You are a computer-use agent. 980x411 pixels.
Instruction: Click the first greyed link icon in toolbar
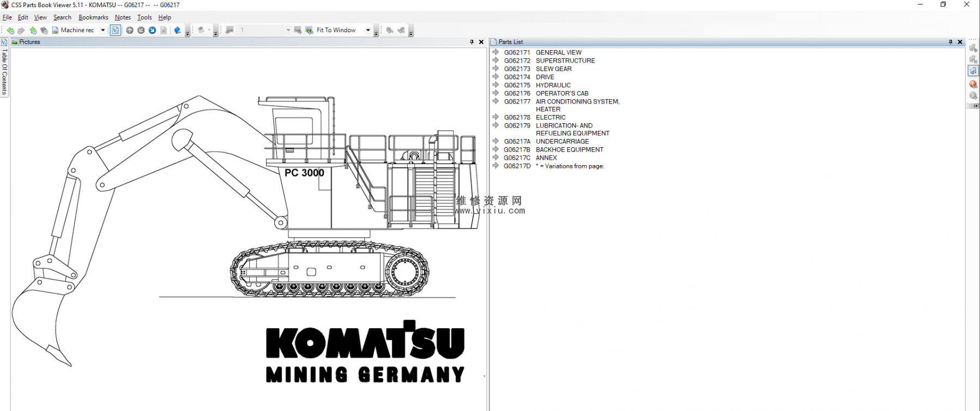tap(390, 31)
